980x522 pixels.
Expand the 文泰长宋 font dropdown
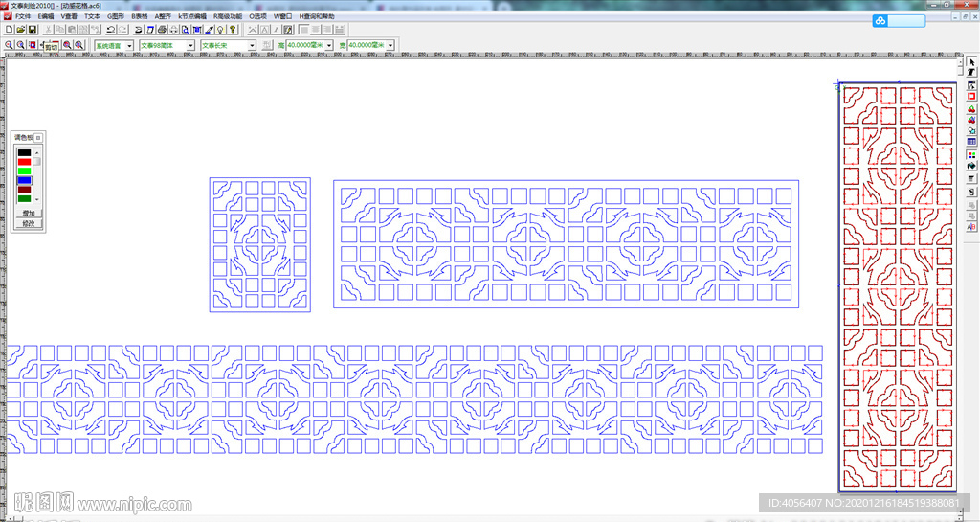tap(252, 46)
